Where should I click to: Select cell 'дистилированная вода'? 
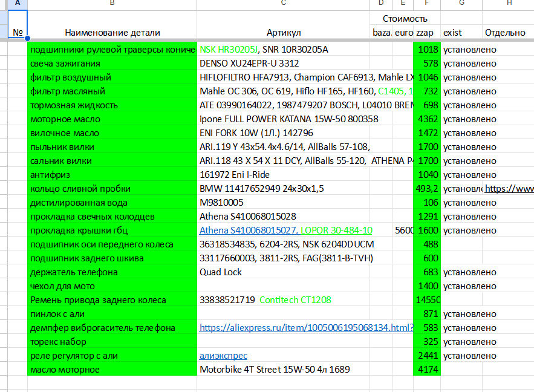(112, 203)
